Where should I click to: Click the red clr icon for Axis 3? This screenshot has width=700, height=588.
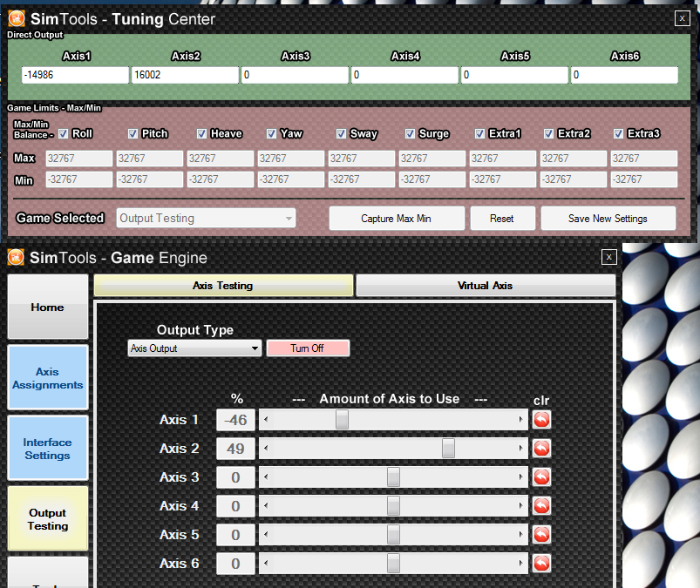pyautogui.click(x=541, y=477)
